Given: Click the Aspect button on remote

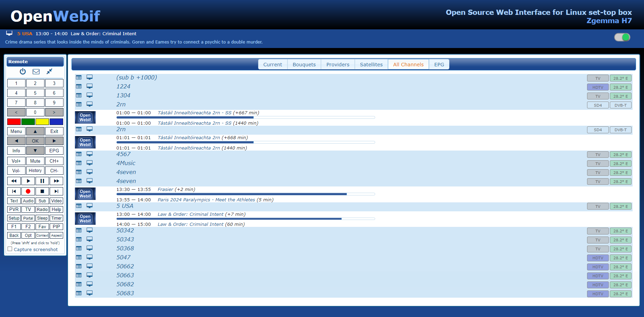Looking at the screenshot, I should [56, 235].
